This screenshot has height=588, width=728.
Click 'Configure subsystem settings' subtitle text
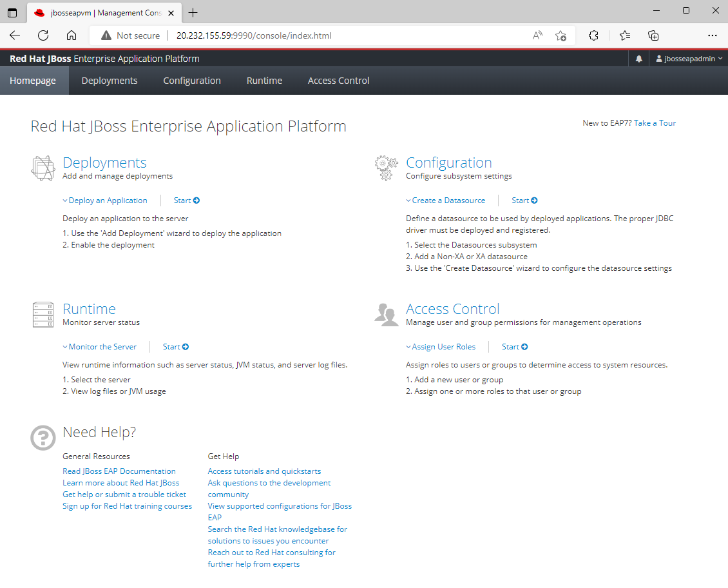click(x=459, y=175)
